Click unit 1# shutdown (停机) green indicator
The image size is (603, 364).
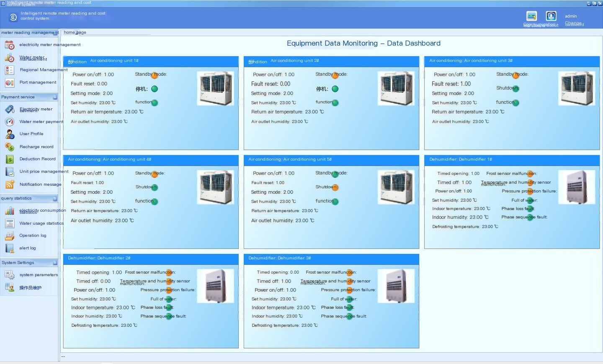pos(155,89)
